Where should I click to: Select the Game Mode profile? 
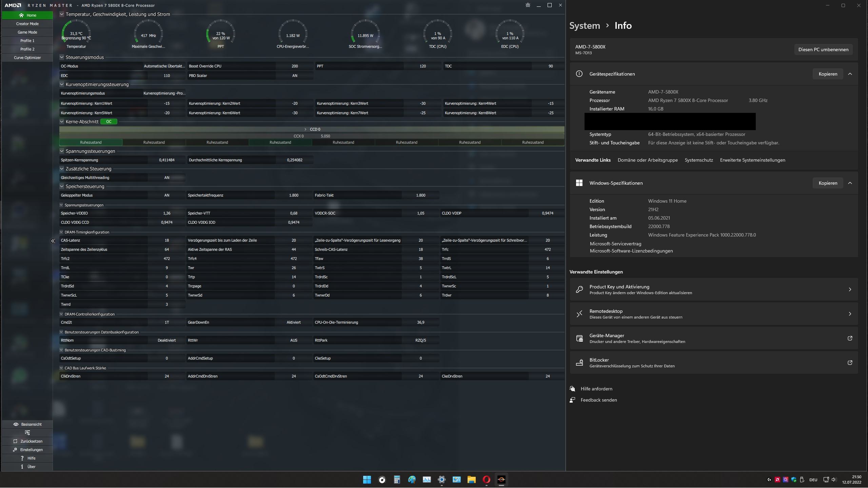(x=27, y=32)
